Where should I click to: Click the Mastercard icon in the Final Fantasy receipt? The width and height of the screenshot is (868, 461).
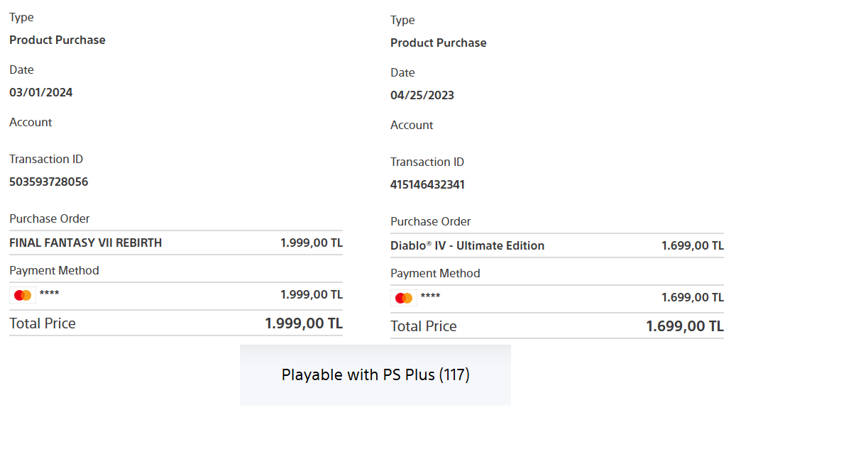[x=23, y=295]
